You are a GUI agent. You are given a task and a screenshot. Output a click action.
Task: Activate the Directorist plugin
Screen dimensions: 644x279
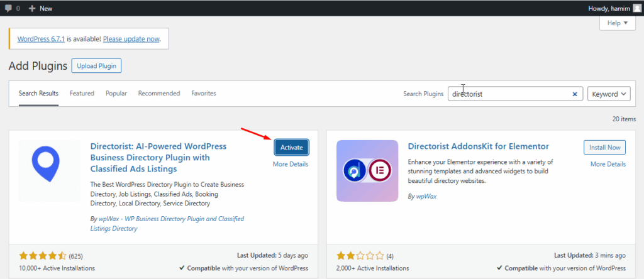[x=291, y=148]
